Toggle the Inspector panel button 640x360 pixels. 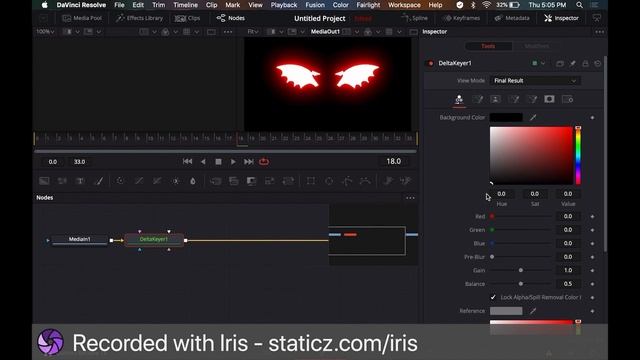[561, 18]
